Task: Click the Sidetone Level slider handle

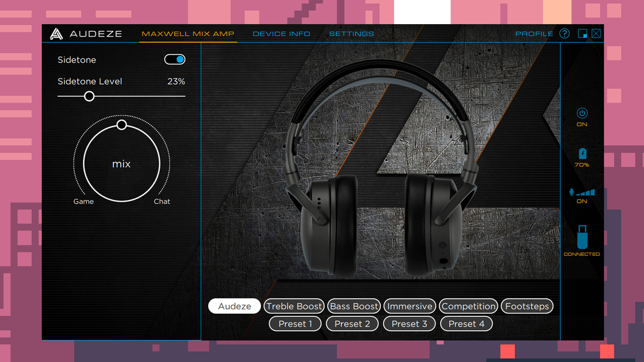Action: (90, 96)
